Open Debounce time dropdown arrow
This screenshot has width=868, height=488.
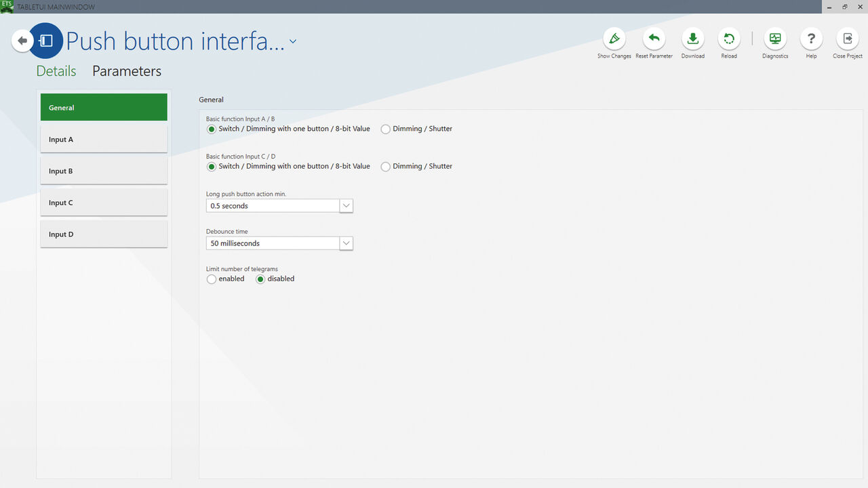coord(347,243)
